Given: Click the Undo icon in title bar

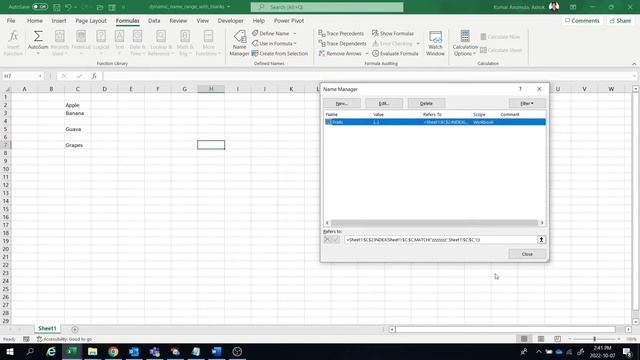Looking at the screenshot, I should tap(68, 7).
